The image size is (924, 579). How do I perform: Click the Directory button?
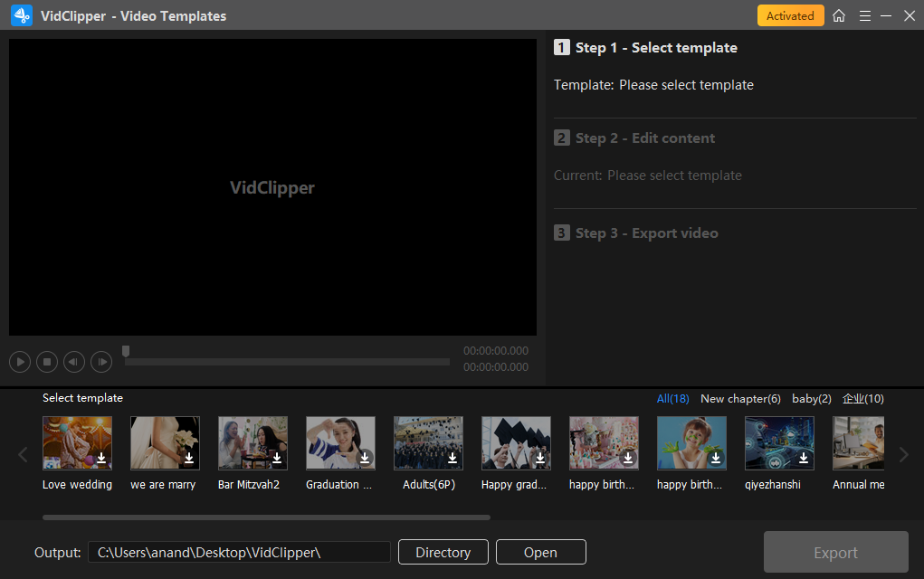tap(443, 552)
